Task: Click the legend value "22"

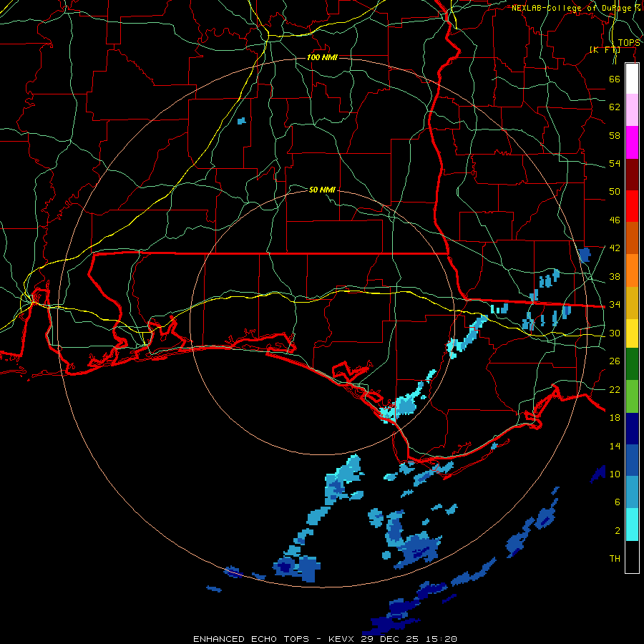Action: [x=615, y=389]
